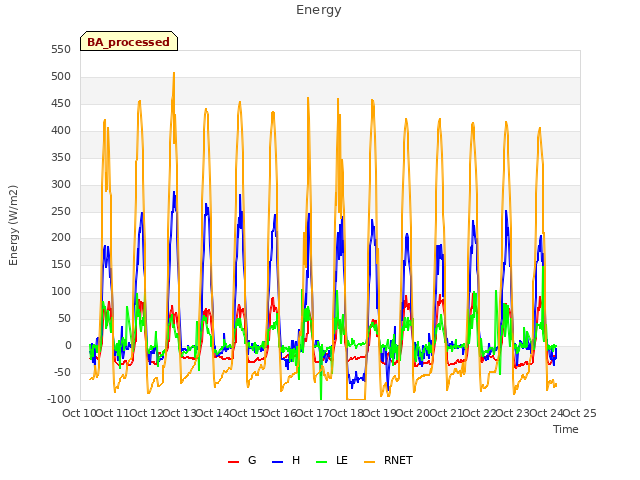Viewport: 640px width, 480px height.
Task: Click the 500 y-axis tick label
Action: 61,76
